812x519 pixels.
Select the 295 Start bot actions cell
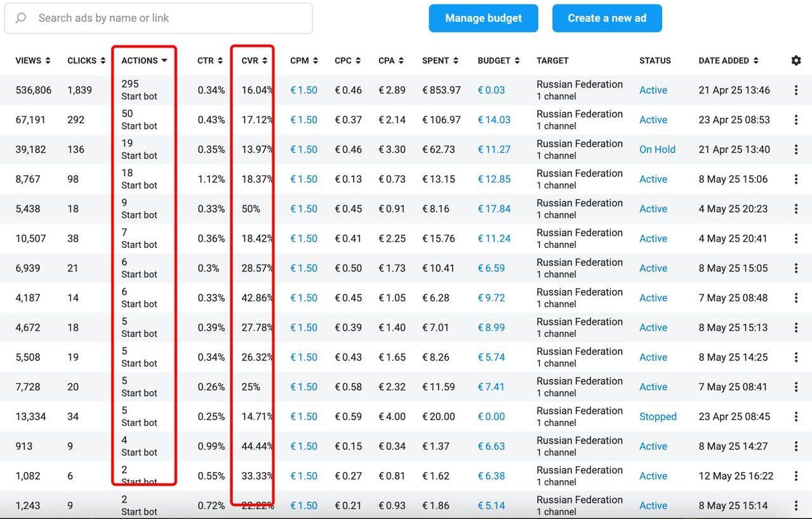(139, 90)
